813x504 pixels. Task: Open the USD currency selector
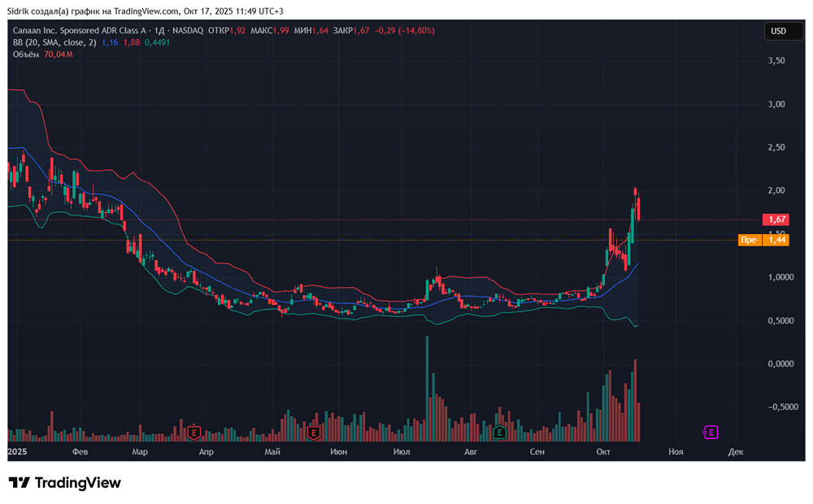coord(785,31)
